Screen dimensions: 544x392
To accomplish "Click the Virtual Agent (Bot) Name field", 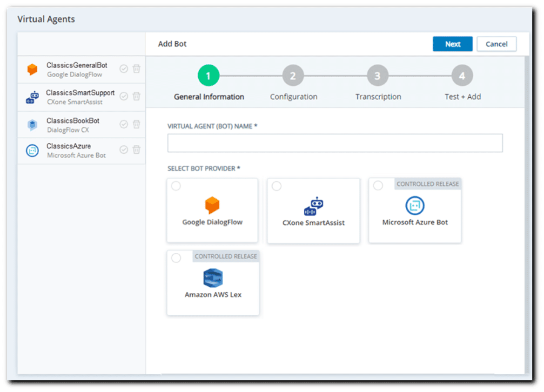I will [x=335, y=143].
